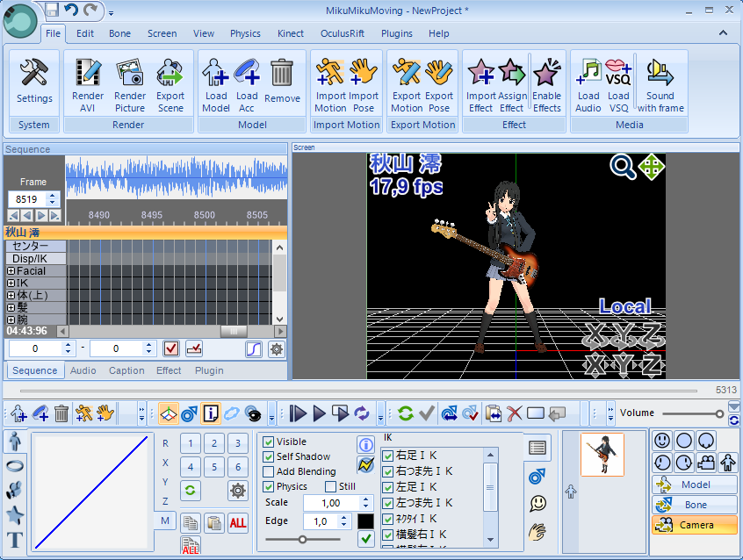Open the Kinect ribbon tab

click(x=291, y=33)
